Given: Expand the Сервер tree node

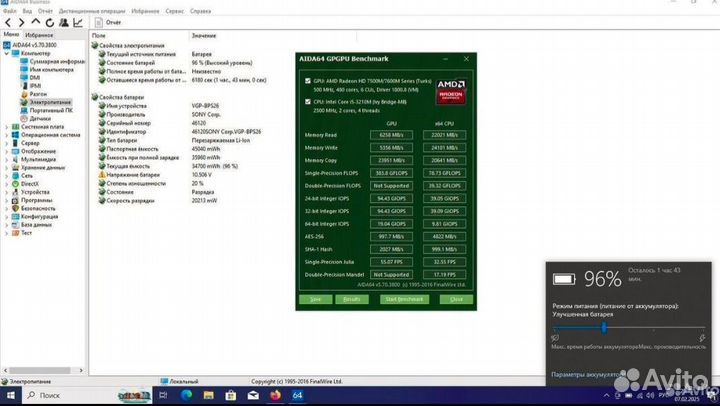Looking at the screenshot, I should click(x=6, y=143).
